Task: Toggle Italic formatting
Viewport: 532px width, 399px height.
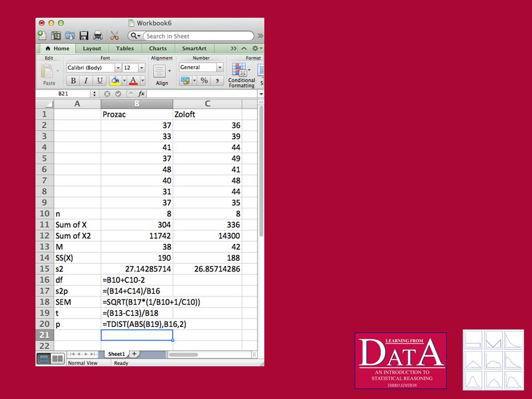Action: click(86, 81)
